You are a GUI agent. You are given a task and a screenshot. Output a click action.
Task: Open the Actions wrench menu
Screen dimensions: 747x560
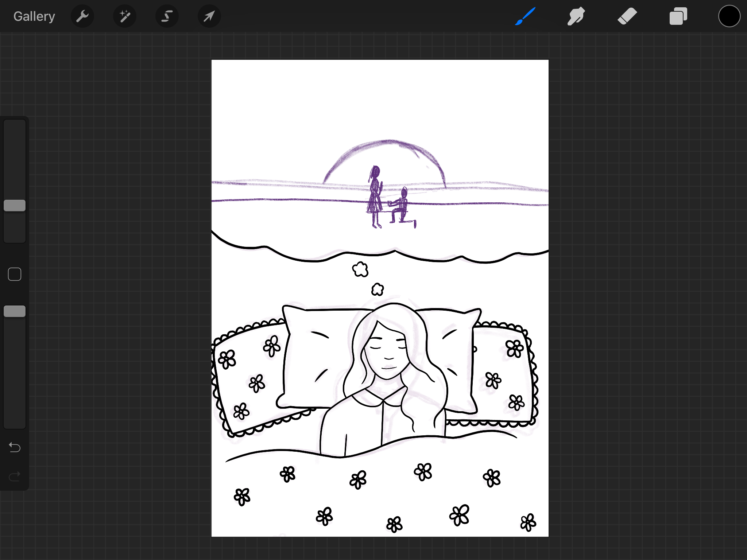[x=82, y=16]
